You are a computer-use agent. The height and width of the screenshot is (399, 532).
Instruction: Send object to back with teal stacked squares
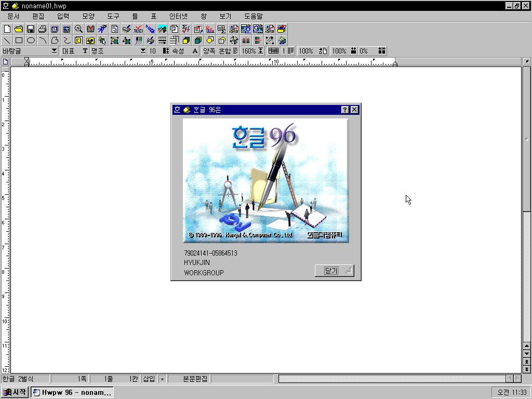click(x=198, y=41)
